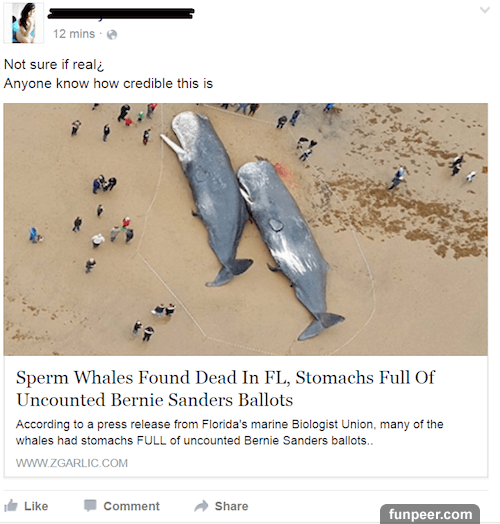The width and height of the screenshot is (500, 524).
Task: Click the 'Anyone know how credible' line
Action: [x=108, y=84]
